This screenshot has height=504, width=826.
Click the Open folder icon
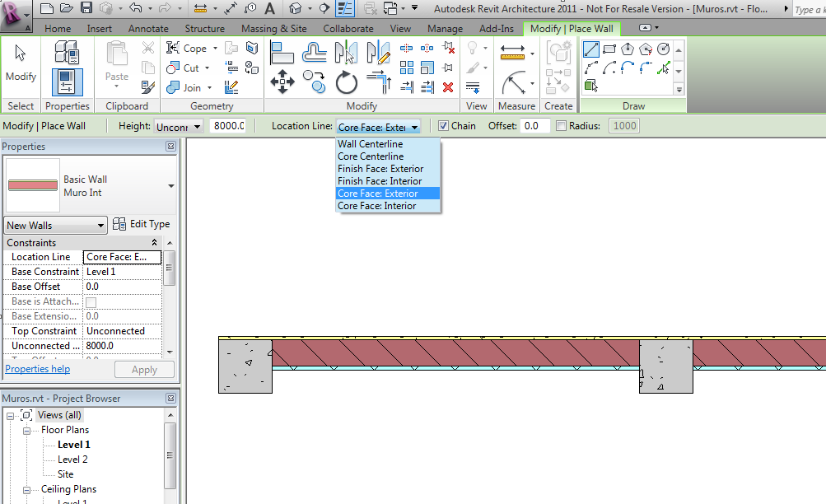[67, 8]
